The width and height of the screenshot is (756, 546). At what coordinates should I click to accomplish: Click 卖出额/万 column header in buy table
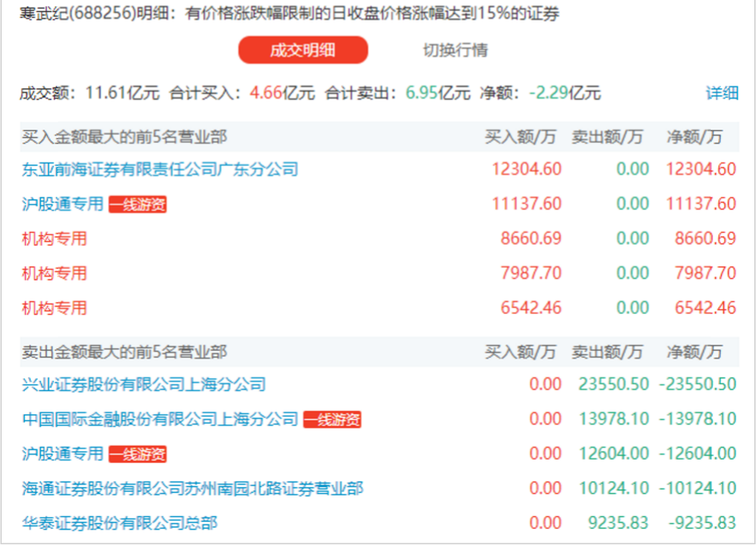point(607,137)
